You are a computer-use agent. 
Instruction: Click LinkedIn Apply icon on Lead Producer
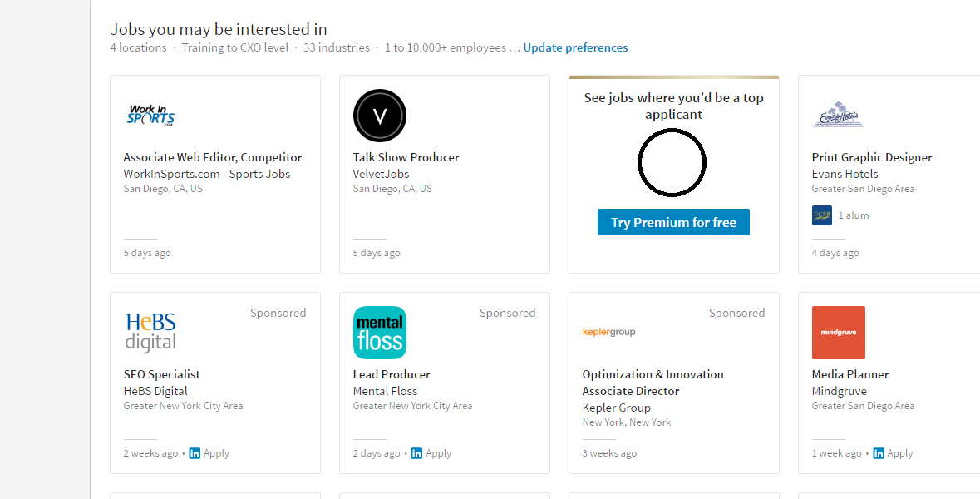point(416,453)
